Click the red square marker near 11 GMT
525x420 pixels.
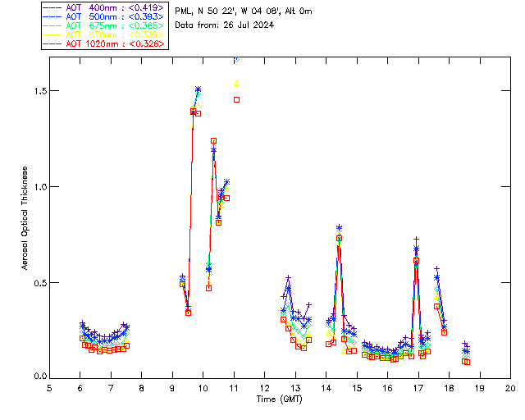(x=236, y=99)
